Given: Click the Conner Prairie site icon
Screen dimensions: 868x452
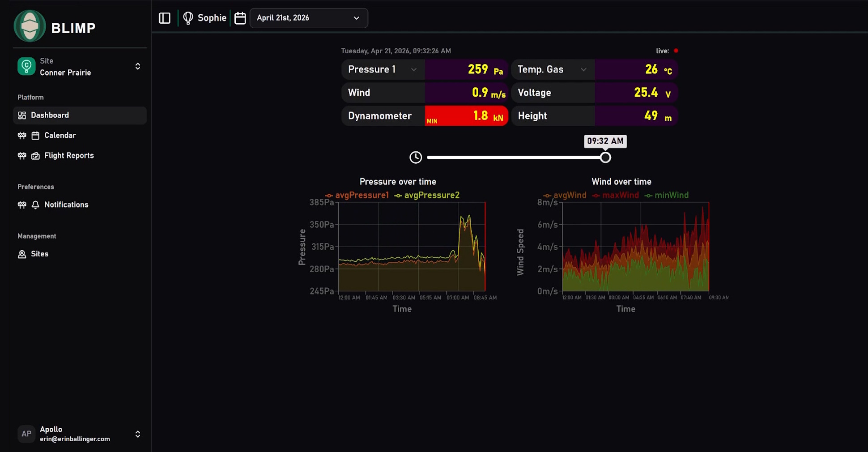Looking at the screenshot, I should [x=26, y=66].
